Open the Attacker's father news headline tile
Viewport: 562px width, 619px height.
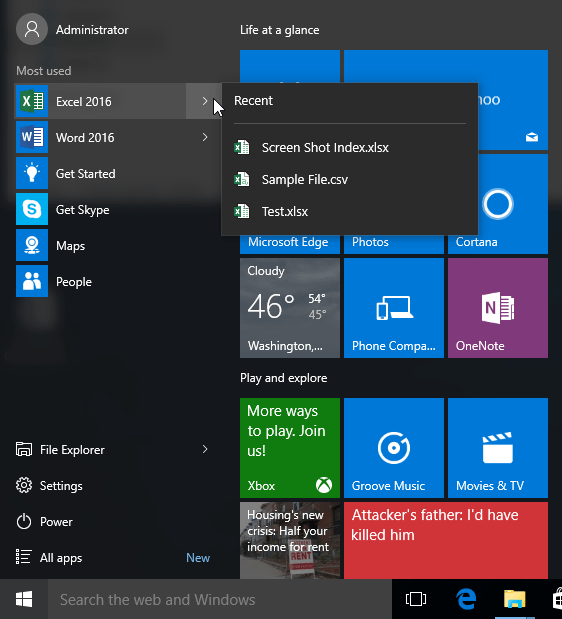point(446,540)
